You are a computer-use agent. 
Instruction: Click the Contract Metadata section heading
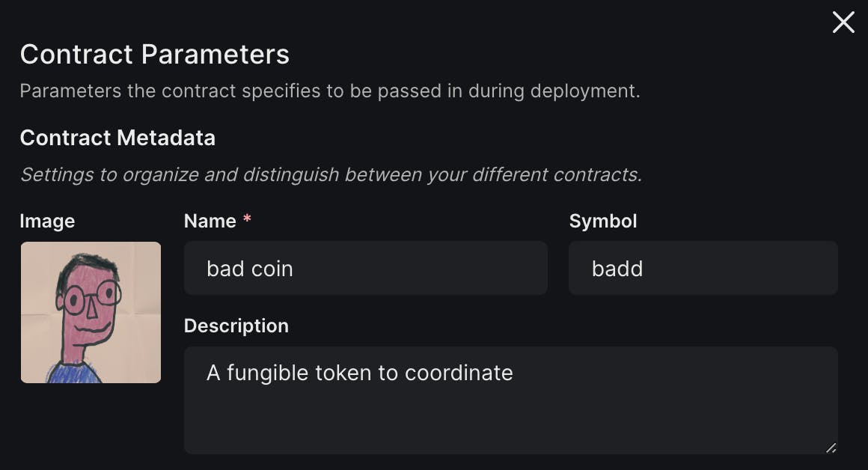pyautogui.click(x=117, y=138)
